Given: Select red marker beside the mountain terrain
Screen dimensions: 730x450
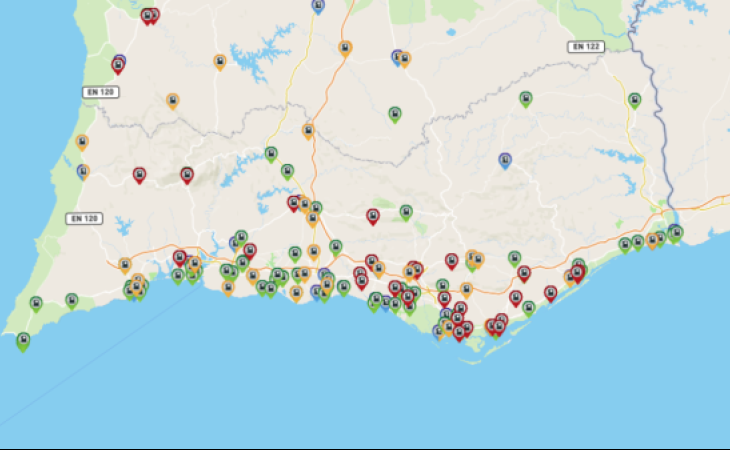Looking at the screenshot, I should [187, 176].
